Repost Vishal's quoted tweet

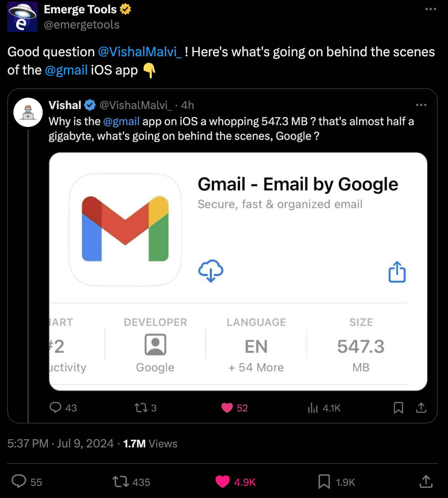tap(141, 408)
